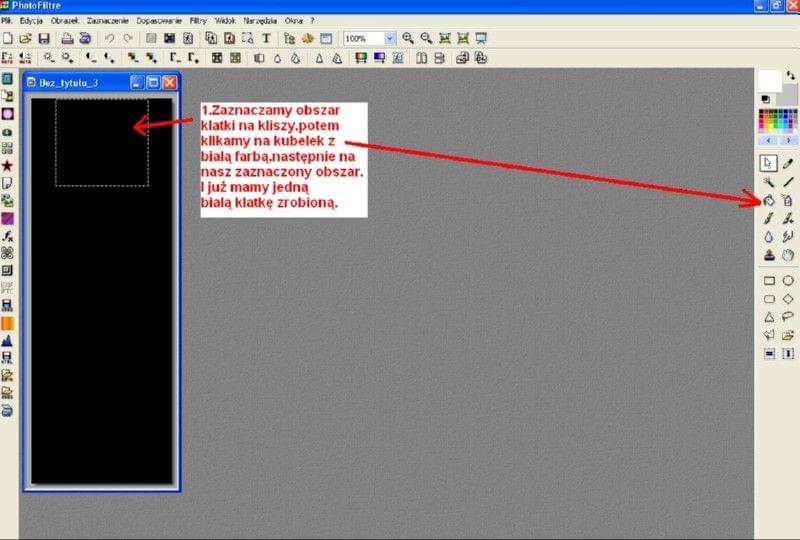This screenshot has width=800, height=540.
Task: Open the Widok menu
Action: tap(225, 21)
